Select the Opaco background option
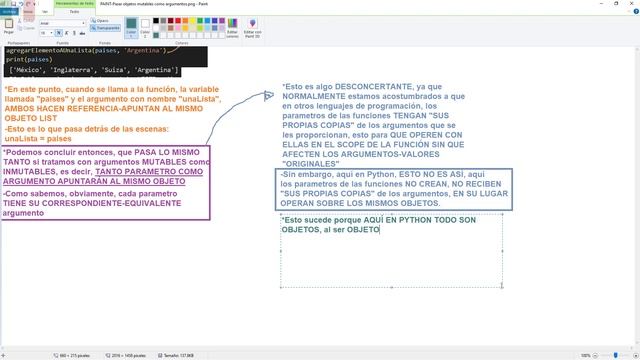The image size is (640, 360). [x=100, y=20]
